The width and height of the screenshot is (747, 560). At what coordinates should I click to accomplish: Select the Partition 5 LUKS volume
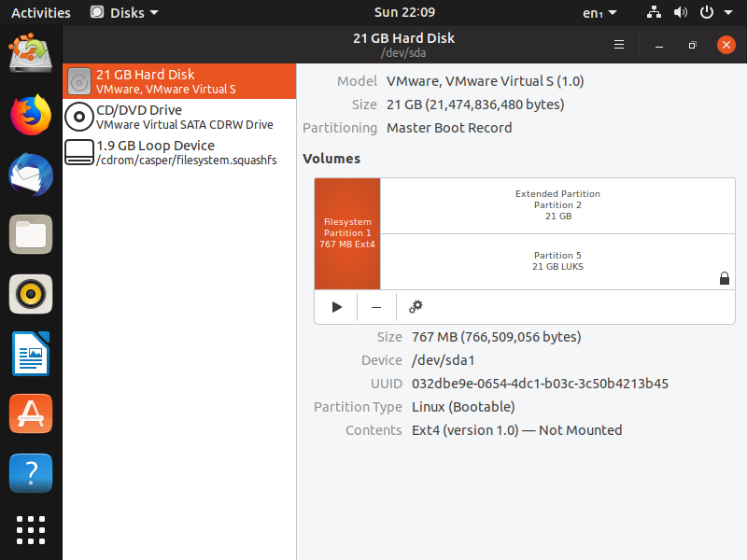pos(557,261)
